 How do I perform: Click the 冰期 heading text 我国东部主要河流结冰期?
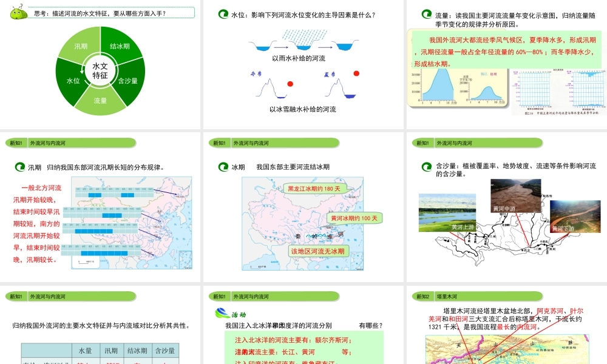click(x=293, y=167)
